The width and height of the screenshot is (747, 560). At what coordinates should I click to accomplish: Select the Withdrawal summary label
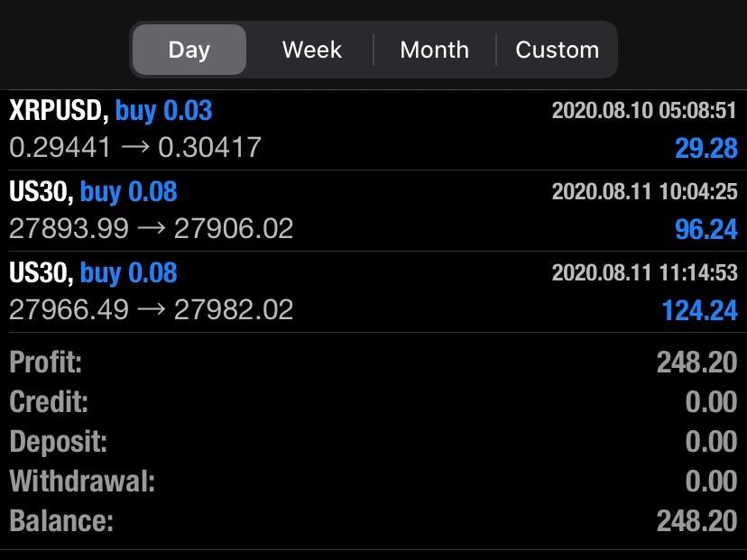[82, 481]
